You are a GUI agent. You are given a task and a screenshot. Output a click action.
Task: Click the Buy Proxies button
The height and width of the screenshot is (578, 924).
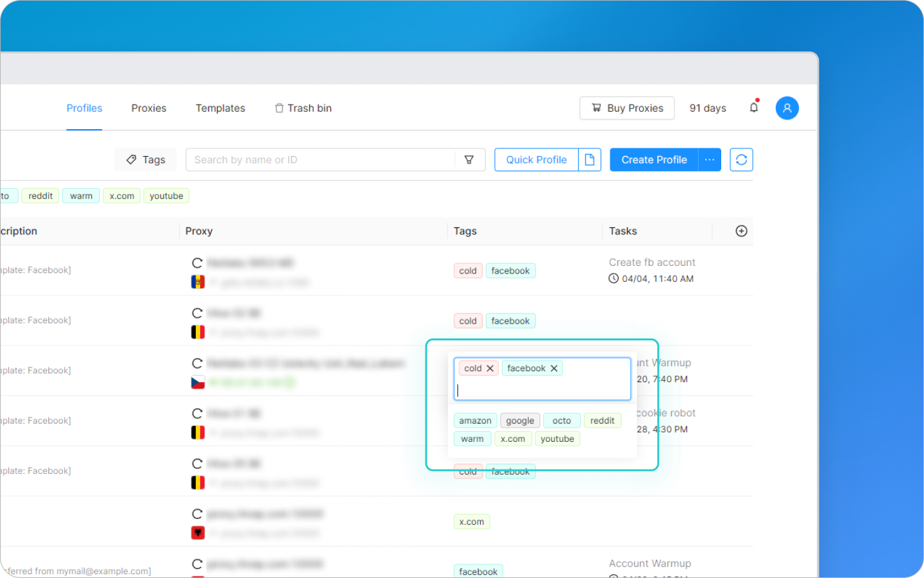point(627,108)
